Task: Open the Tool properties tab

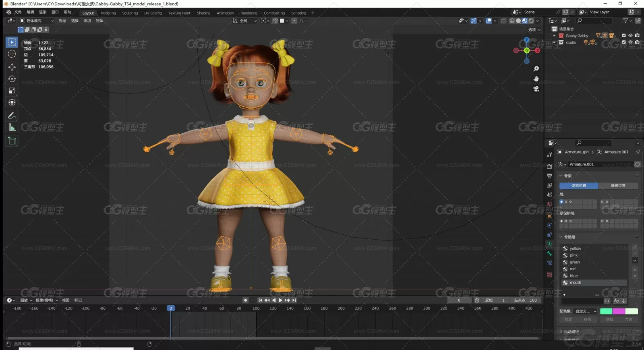Action: click(x=549, y=155)
